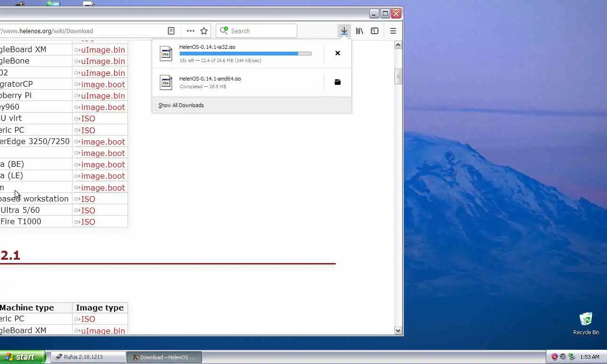This screenshot has width=607, height=364.
Task: Click the Safely Remove Hardware tray icon
Action: tap(571, 357)
